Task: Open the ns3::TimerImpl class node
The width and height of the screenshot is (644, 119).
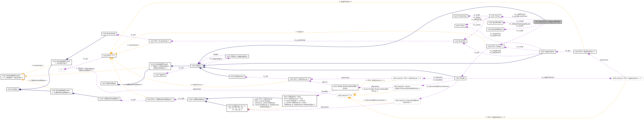Action: coord(460,16)
